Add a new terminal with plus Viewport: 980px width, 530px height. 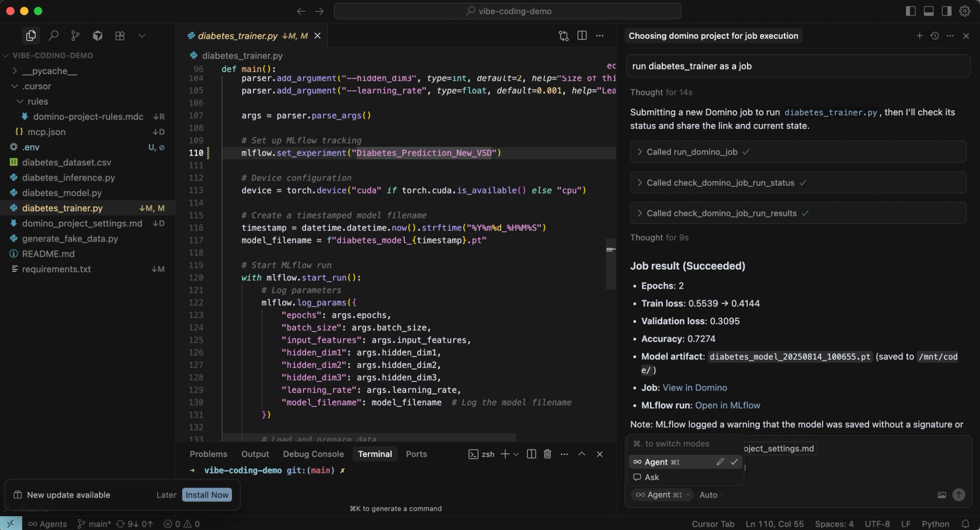(505, 454)
